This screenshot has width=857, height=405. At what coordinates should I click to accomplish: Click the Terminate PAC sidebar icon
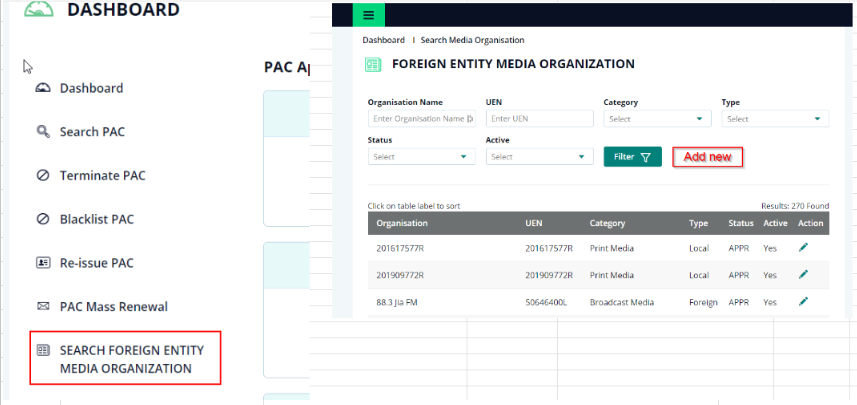(43, 176)
